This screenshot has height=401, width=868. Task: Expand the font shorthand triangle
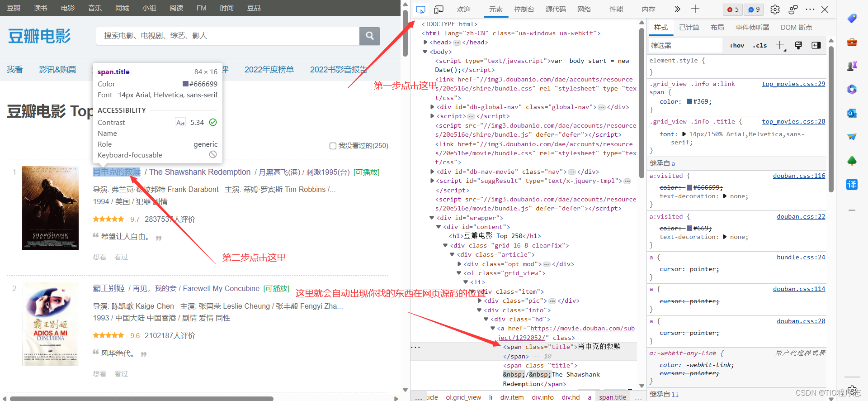[x=684, y=134]
